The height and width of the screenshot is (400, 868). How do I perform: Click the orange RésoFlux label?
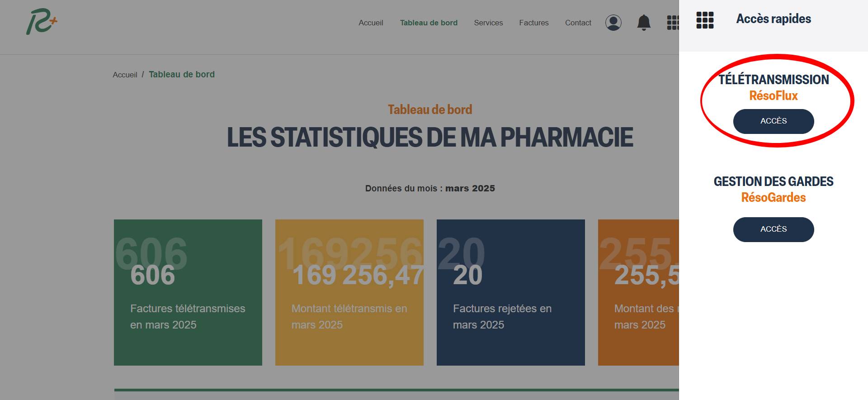pos(773,96)
